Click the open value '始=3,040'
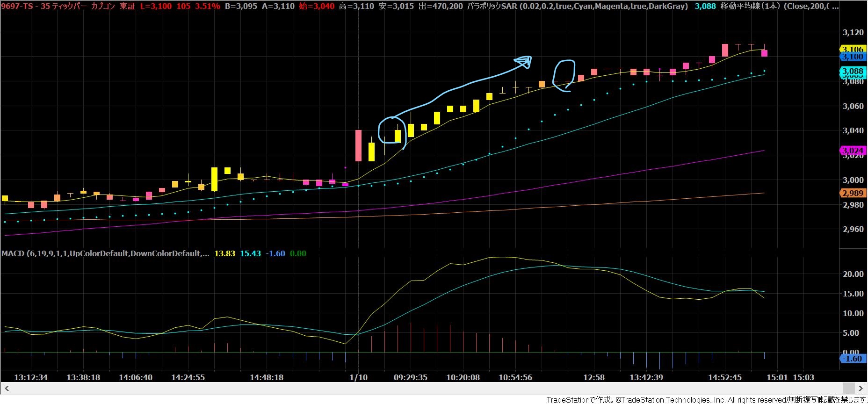Image resolution: width=868 pixels, height=404 pixels. 317,6
